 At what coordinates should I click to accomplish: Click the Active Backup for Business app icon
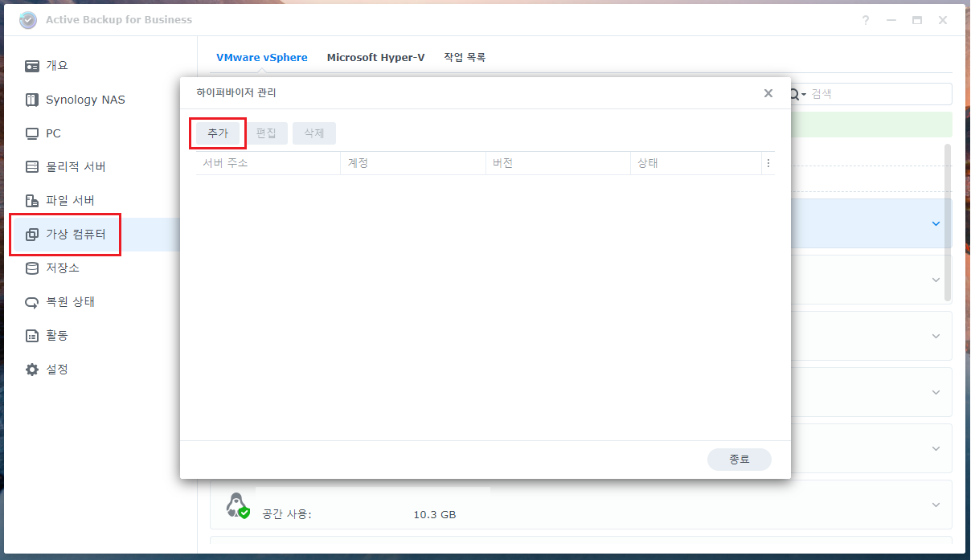pyautogui.click(x=28, y=20)
